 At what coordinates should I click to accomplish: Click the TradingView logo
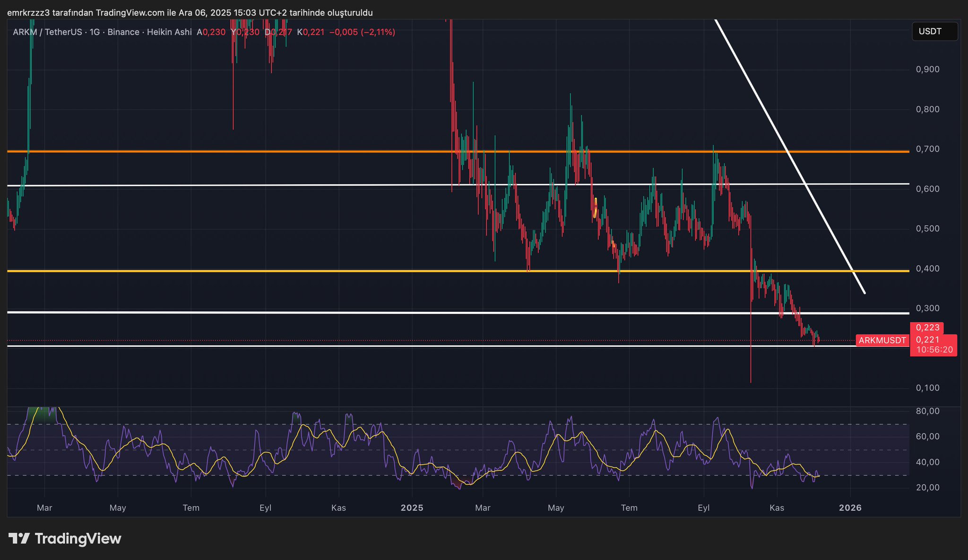coord(65,539)
